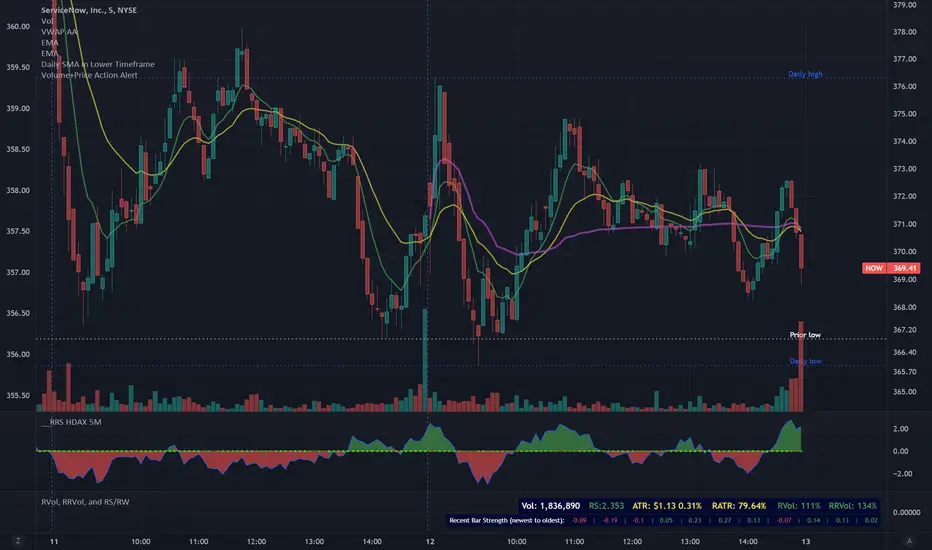Click the NOW 369.41 price label
Viewport: 932px width, 550px height.
click(891, 268)
